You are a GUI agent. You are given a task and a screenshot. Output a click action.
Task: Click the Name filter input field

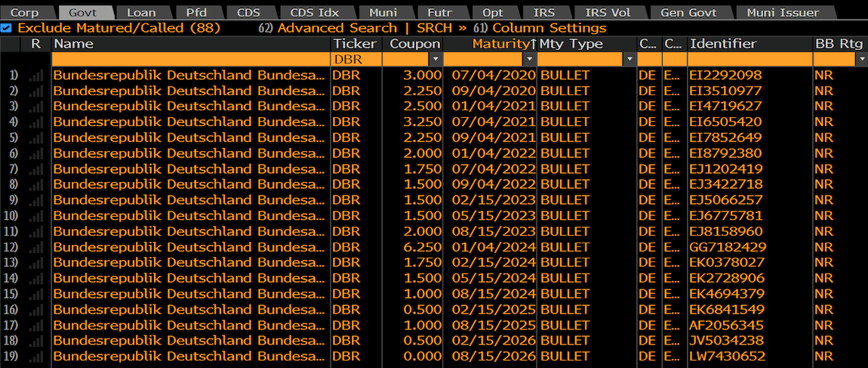point(191,59)
